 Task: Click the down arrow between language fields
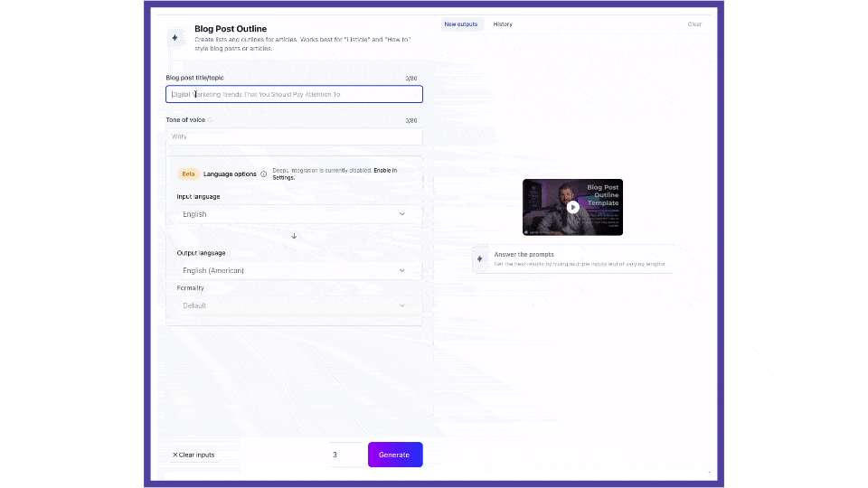tap(294, 236)
